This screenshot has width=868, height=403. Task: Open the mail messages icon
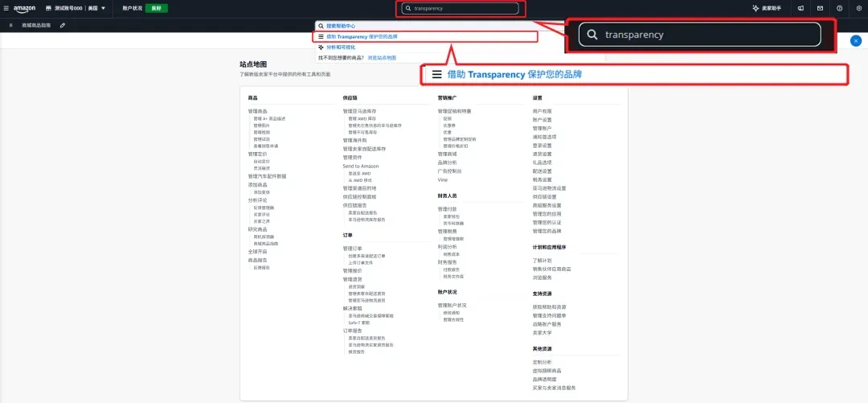point(821,8)
